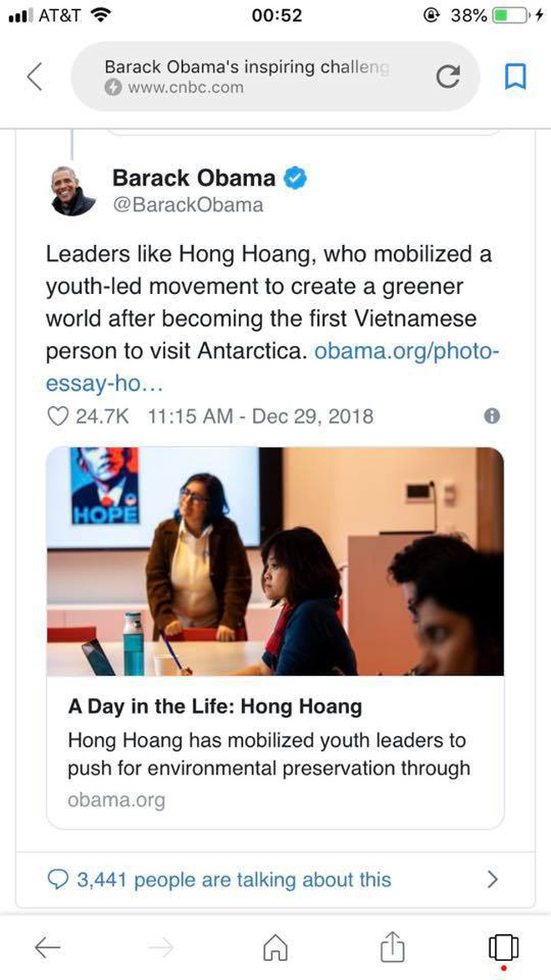
Task: Tap the tweet info icon
Action: (x=492, y=415)
